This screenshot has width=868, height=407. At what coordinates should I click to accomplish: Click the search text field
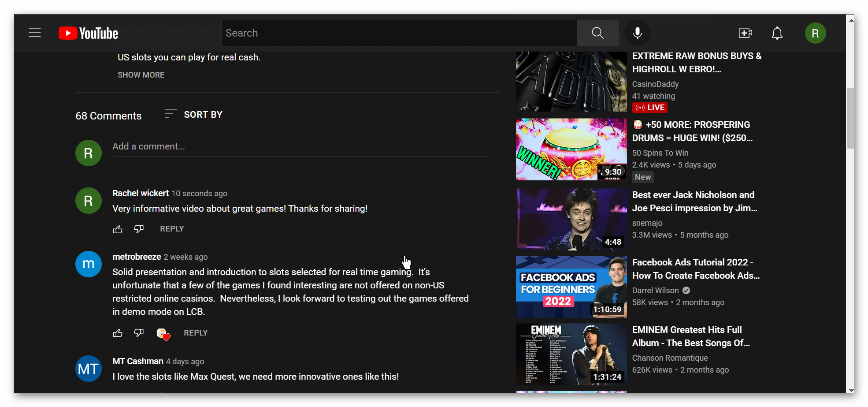coord(399,33)
